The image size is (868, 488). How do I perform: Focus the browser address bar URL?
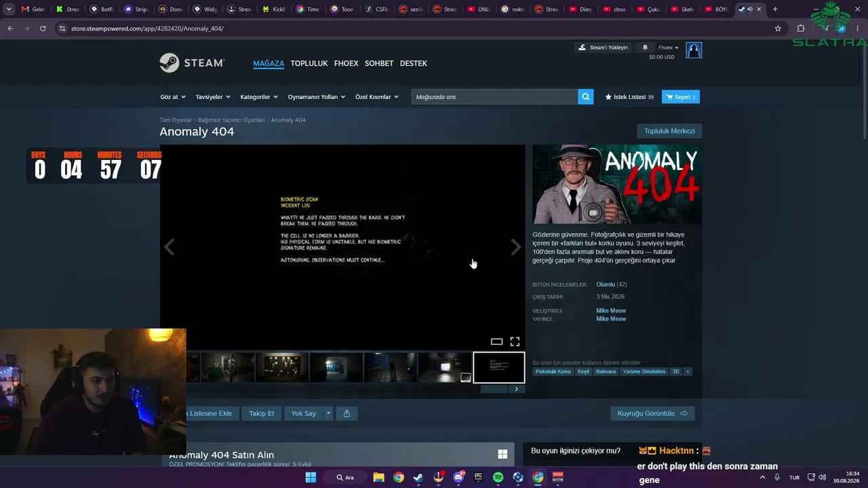pos(147,28)
